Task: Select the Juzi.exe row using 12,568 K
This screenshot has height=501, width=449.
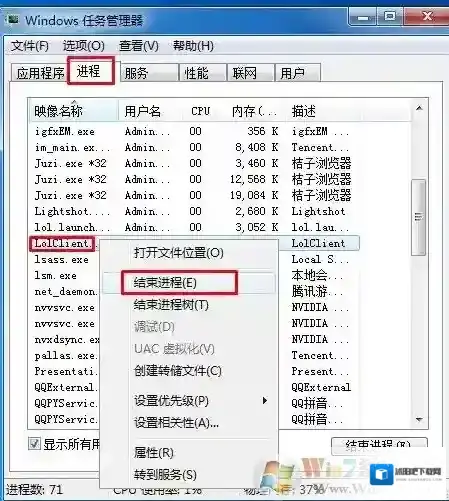Action: pos(194,179)
